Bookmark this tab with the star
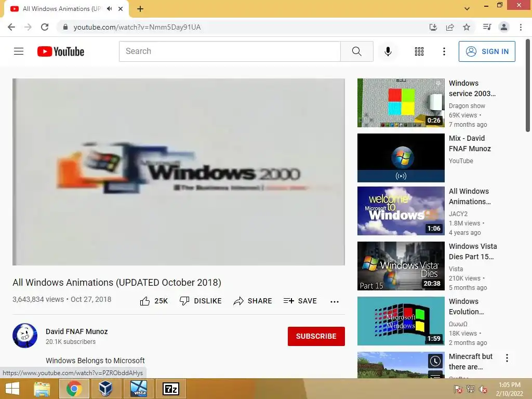Viewport: 532px width, 399px height. [467, 27]
